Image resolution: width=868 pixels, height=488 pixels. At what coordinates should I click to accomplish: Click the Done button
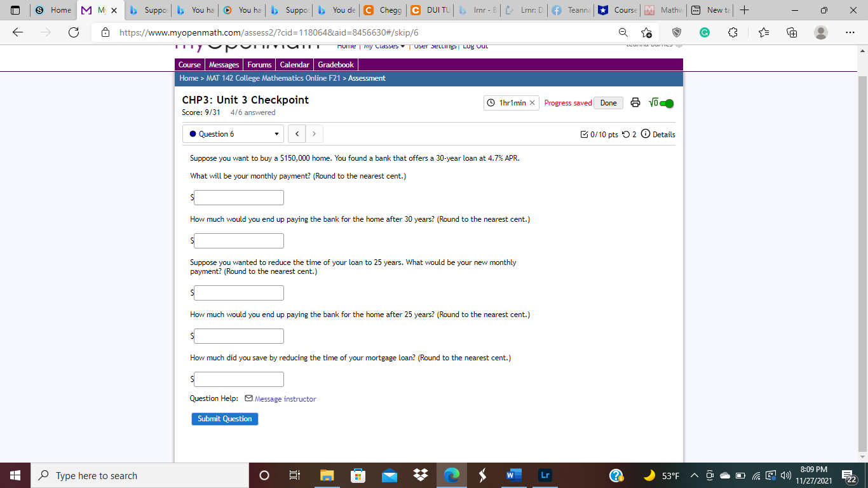click(609, 103)
